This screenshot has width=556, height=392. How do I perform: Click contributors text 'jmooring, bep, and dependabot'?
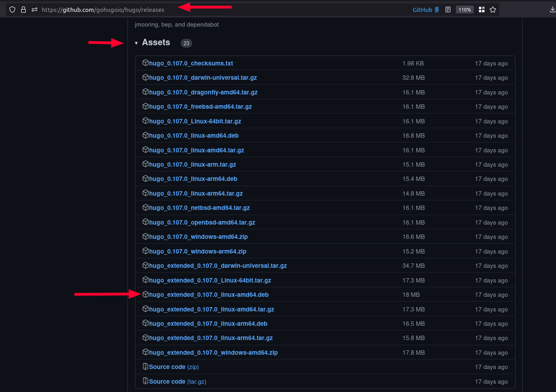[x=177, y=25]
